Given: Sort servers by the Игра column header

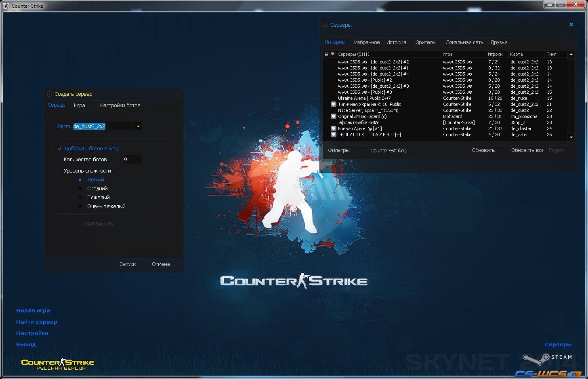Looking at the screenshot, I should (463, 54).
